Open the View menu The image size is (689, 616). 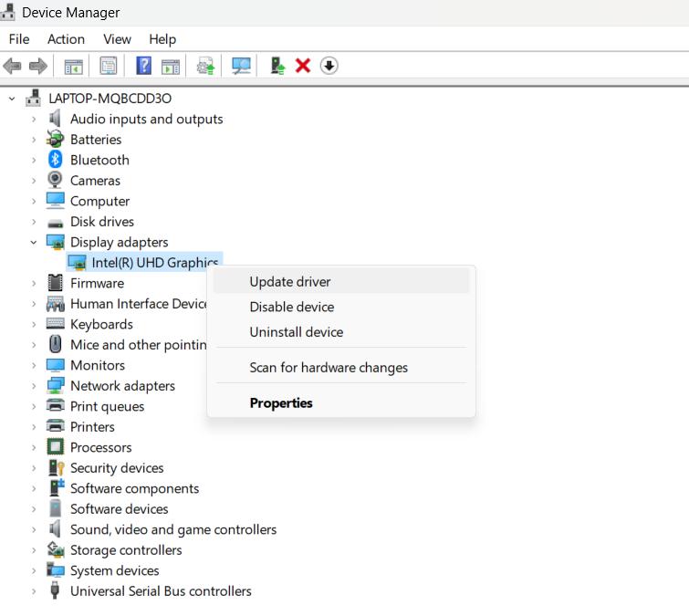[117, 39]
